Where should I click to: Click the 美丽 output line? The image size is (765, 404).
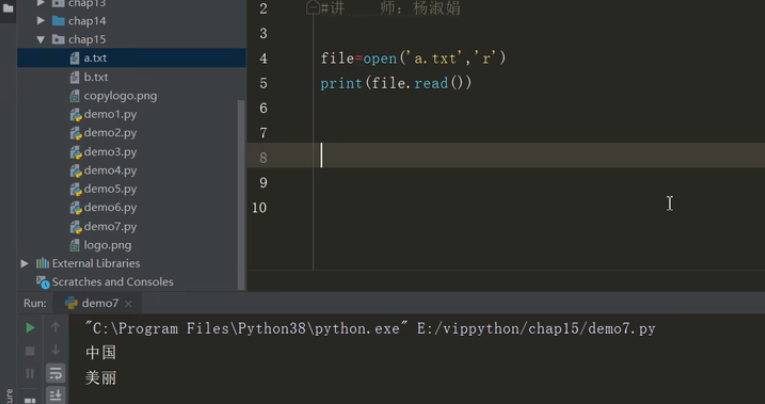101,378
